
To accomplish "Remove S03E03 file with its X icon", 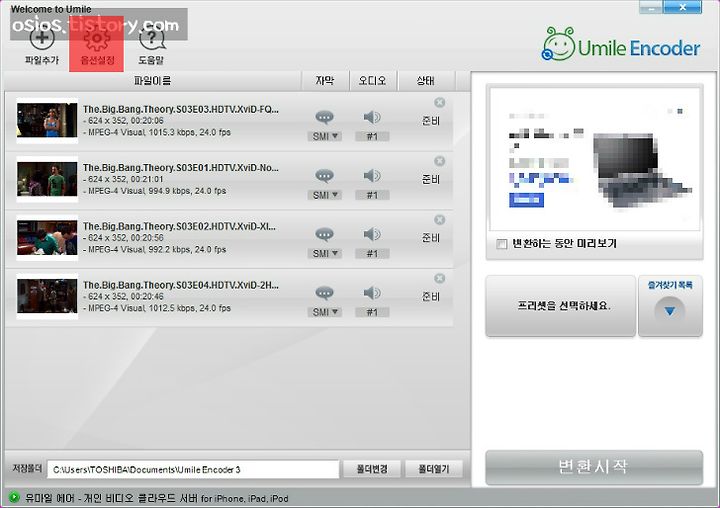I will (439, 102).
